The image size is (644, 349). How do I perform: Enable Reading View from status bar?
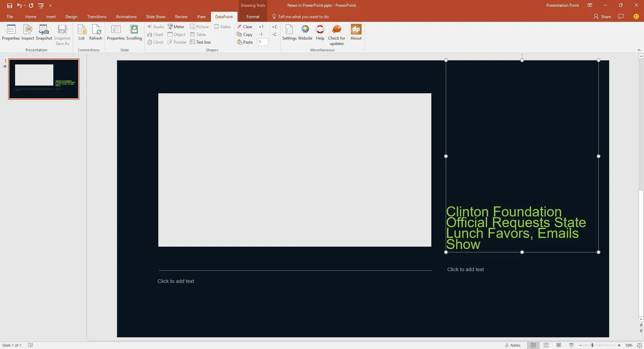(558, 345)
